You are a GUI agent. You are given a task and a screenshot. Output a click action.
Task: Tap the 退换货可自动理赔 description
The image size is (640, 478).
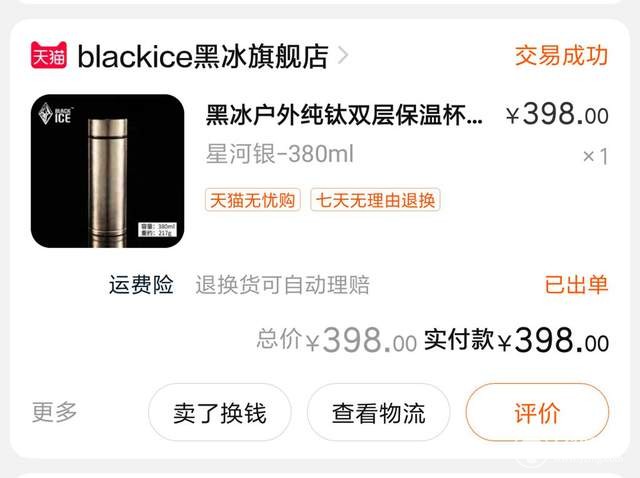[x=282, y=285]
